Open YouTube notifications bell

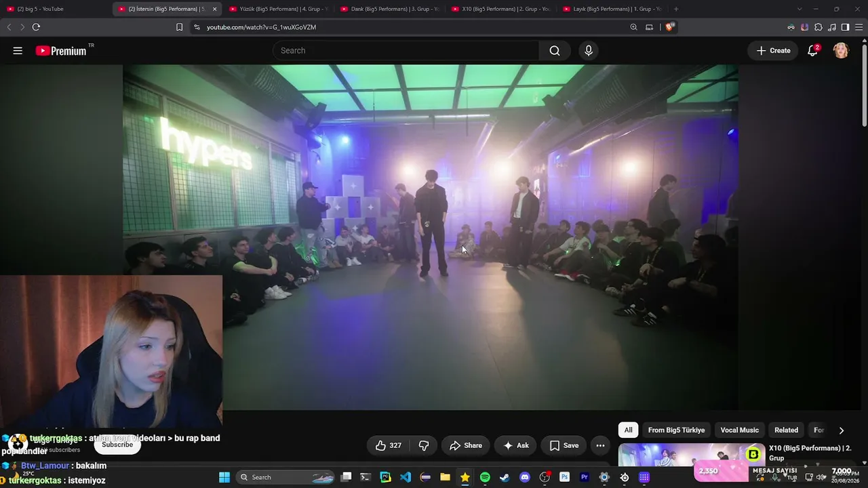(812, 51)
